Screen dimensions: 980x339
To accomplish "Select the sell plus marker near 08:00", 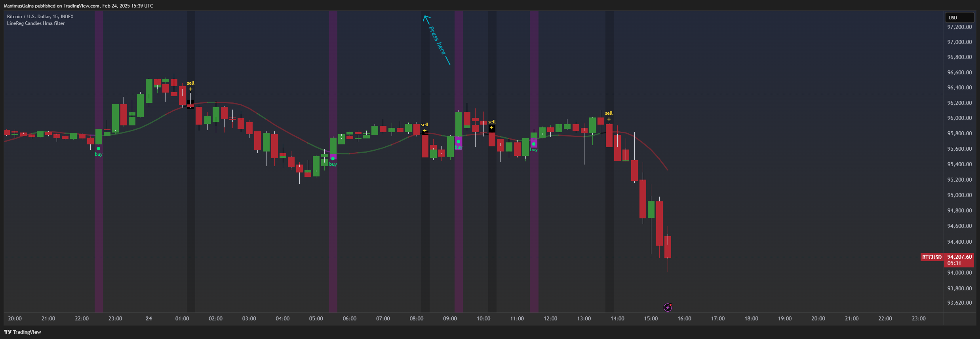I will 424,131.
